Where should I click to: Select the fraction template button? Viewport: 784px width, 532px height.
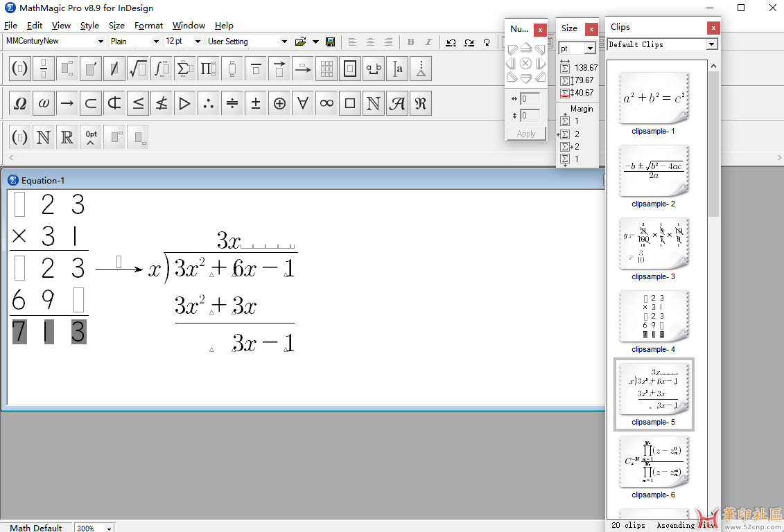(44, 69)
